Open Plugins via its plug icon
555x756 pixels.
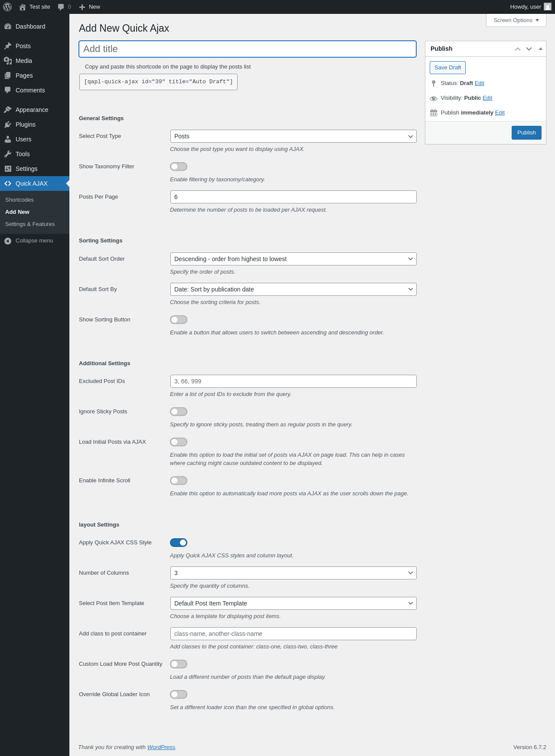tap(8, 124)
